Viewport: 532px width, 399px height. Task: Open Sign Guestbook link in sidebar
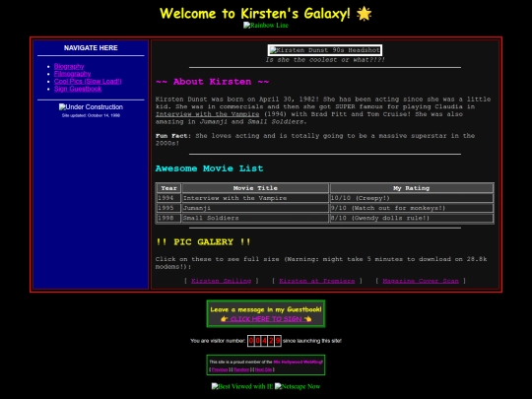click(78, 89)
